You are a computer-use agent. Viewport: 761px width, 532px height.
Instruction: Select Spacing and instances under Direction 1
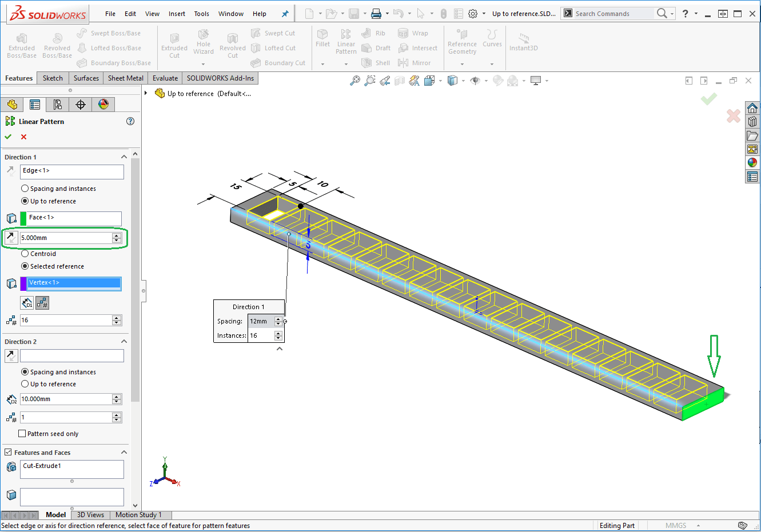25,189
